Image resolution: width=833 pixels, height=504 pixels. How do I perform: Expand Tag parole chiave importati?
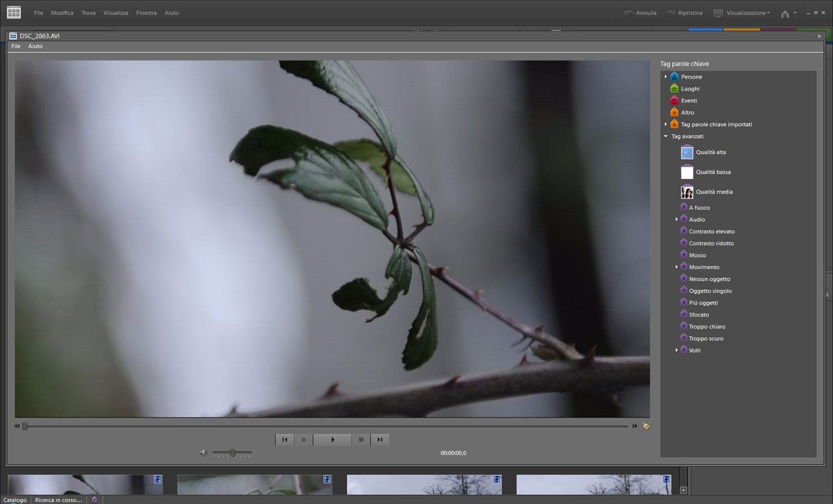pyautogui.click(x=666, y=124)
